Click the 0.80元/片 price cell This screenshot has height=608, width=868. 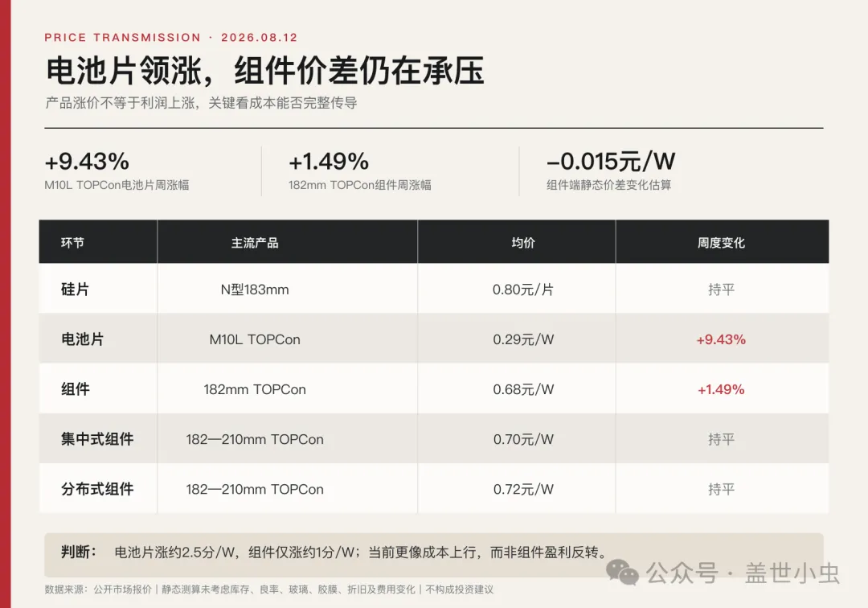point(523,290)
